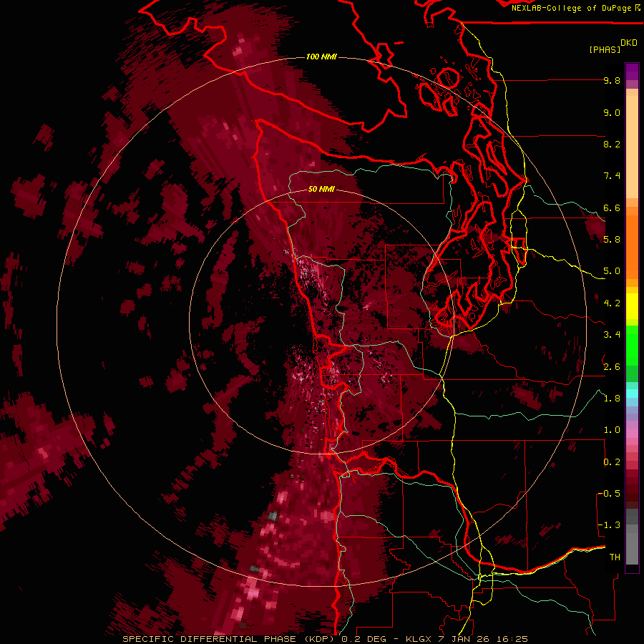Select the 0.2 scale value

point(612,462)
